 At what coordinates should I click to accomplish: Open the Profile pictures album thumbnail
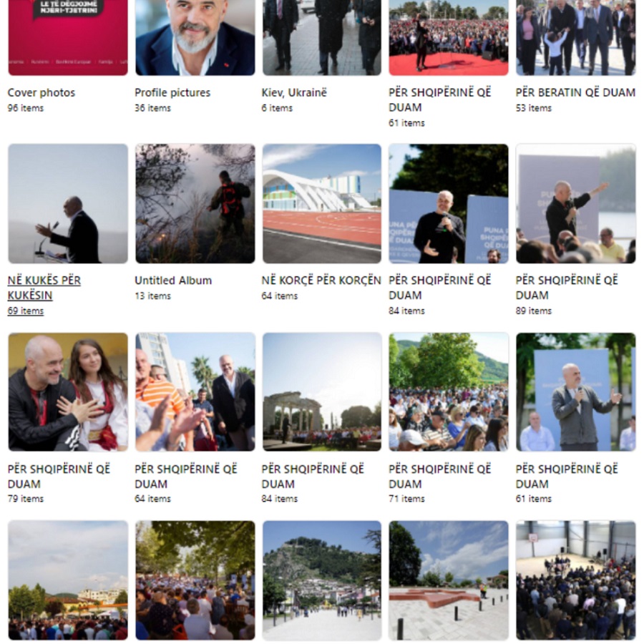(195, 37)
